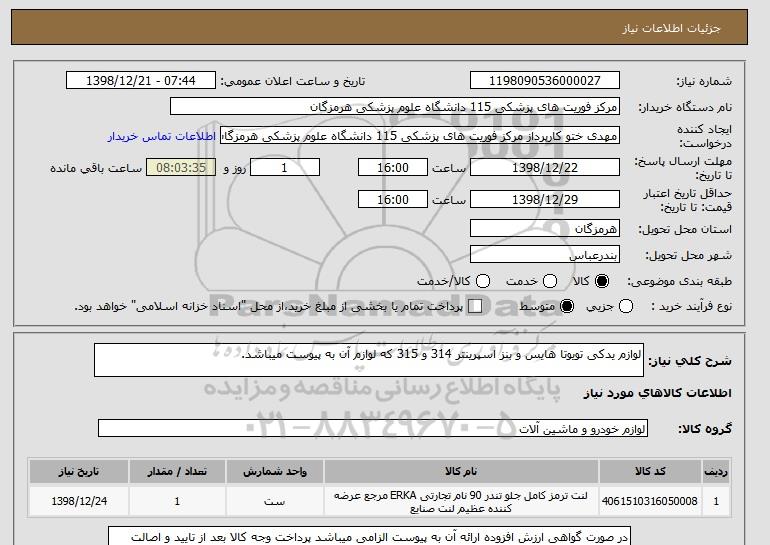Select the کالا/خدمت radio button

coord(483,281)
